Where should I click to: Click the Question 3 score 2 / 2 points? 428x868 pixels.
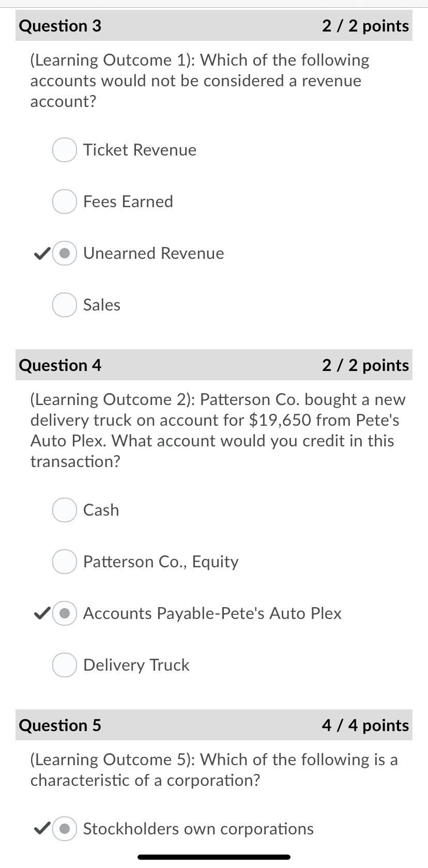pos(365,26)
